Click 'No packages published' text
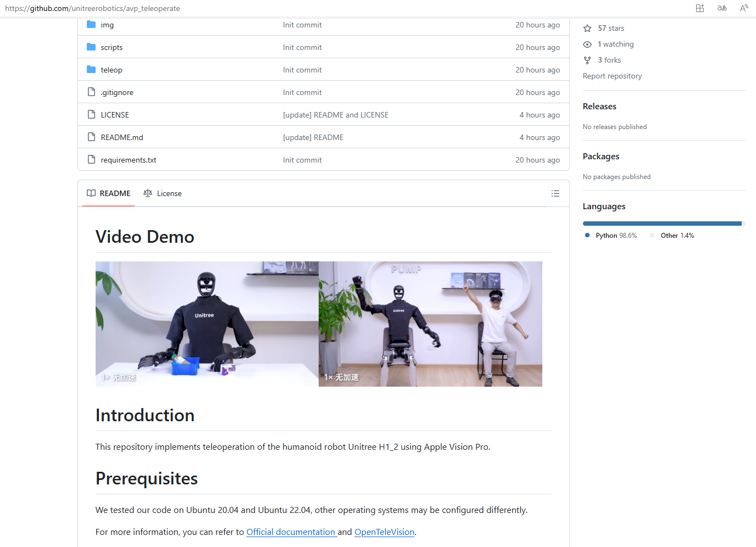This screenshot has width=756, height=547. pyautogui.click(x=616, y=177)
